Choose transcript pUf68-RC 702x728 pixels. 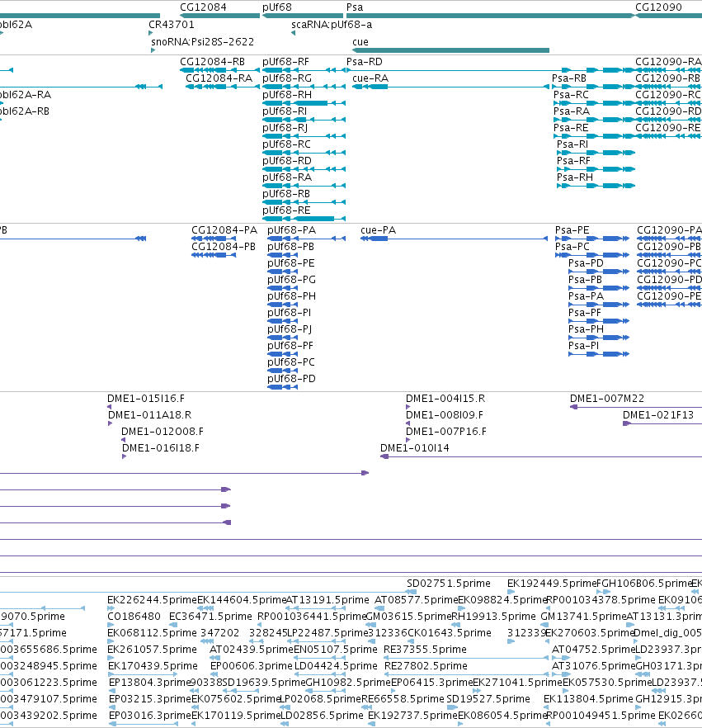click(x=304, y=153)
